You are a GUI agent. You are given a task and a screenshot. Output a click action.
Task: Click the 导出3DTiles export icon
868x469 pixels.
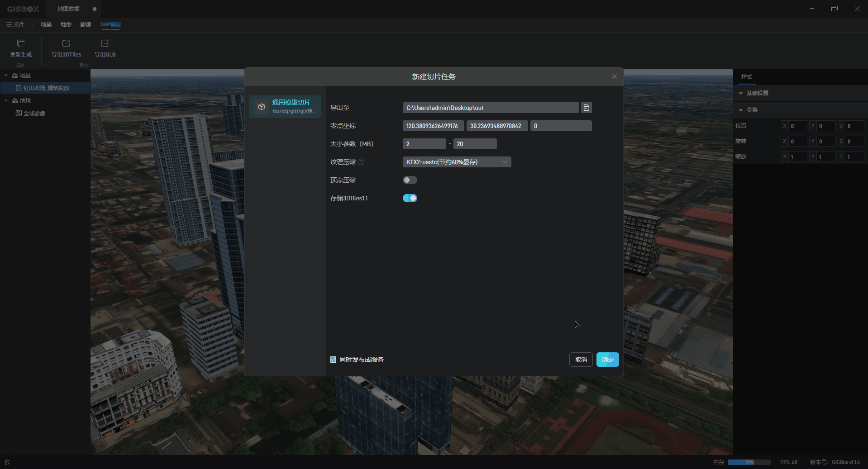pyautogui.click(x=66, y=43)
